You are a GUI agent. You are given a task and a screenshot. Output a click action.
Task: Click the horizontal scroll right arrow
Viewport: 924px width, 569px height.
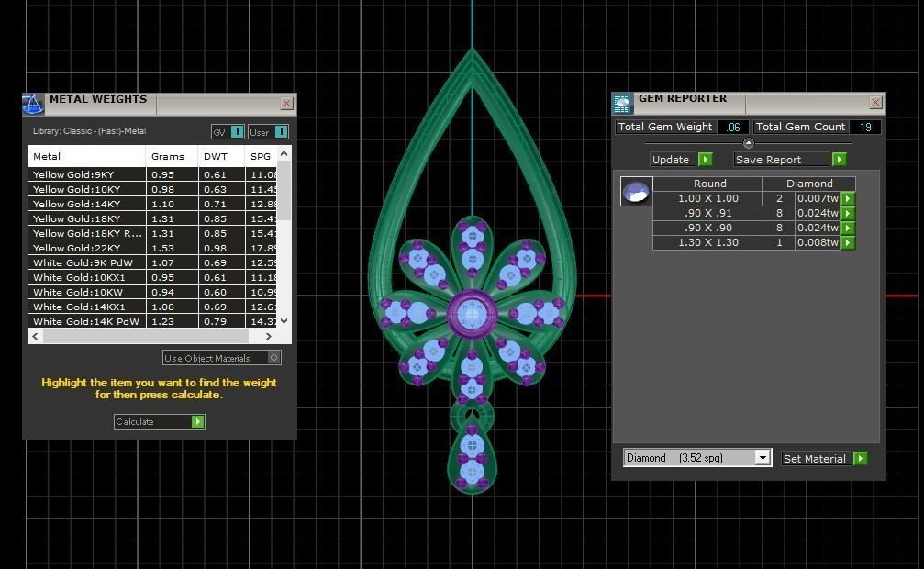(269, 336)
